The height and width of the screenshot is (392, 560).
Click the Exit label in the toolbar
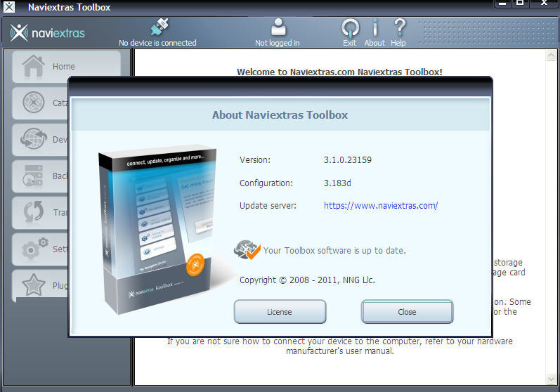[x=350, y=43]
